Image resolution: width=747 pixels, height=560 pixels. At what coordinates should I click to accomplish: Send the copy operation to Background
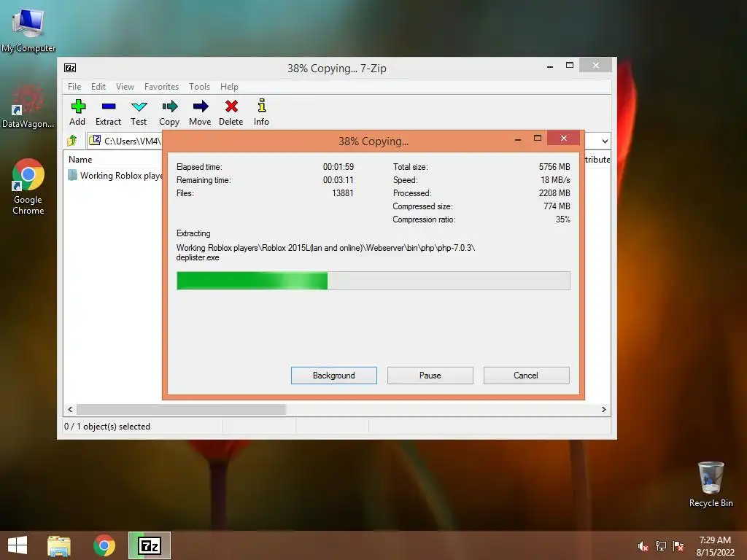334,376
